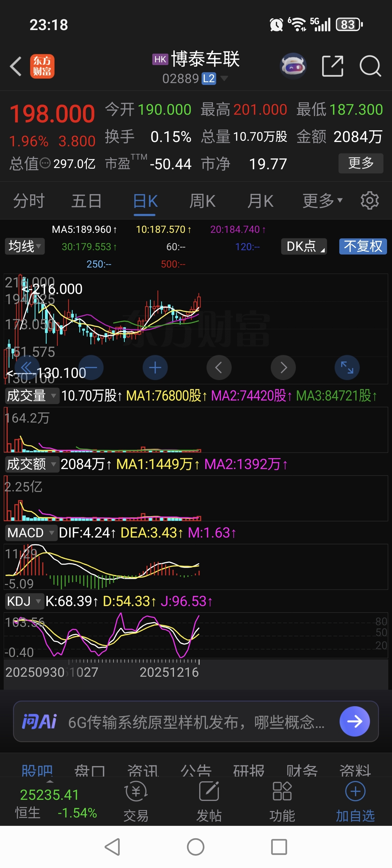Image resolution: width=392 pixels, height=868 pixels.
Task: Open the MACD indicator dropdown
Action: (31, 533)
